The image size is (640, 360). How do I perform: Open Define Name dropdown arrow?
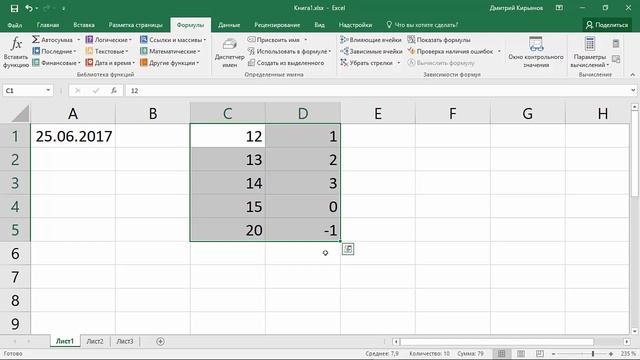(x=305, y=40)
